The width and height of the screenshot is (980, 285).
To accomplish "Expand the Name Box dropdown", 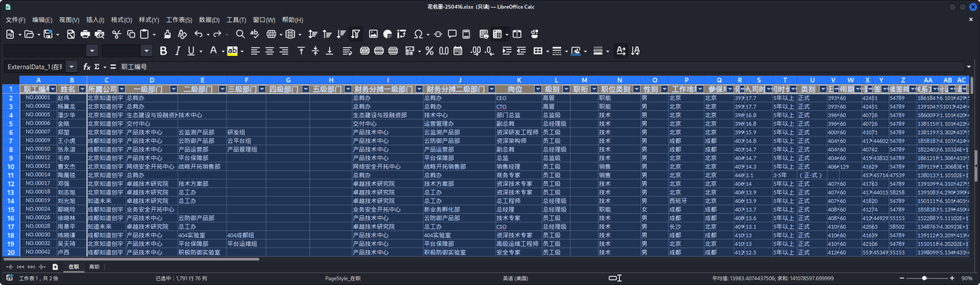I will coord(72,67).
